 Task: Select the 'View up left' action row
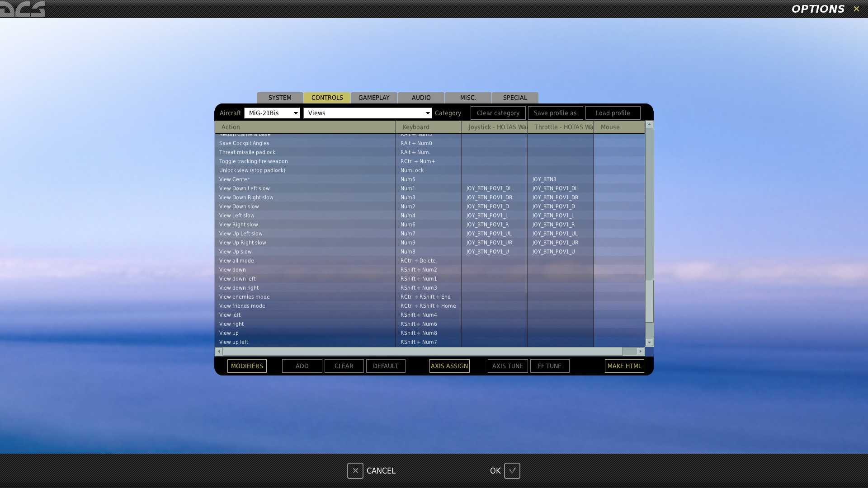click(430, 342)
